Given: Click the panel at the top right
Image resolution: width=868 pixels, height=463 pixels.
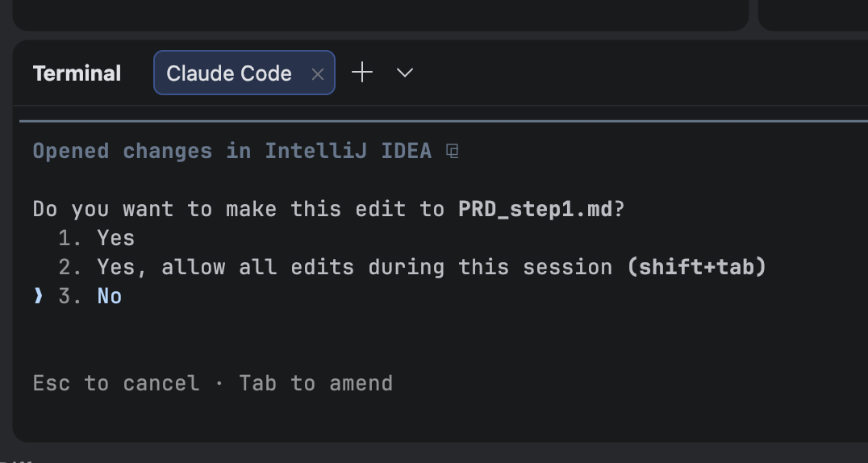Looking at the screenshot, I should (815, 14).
